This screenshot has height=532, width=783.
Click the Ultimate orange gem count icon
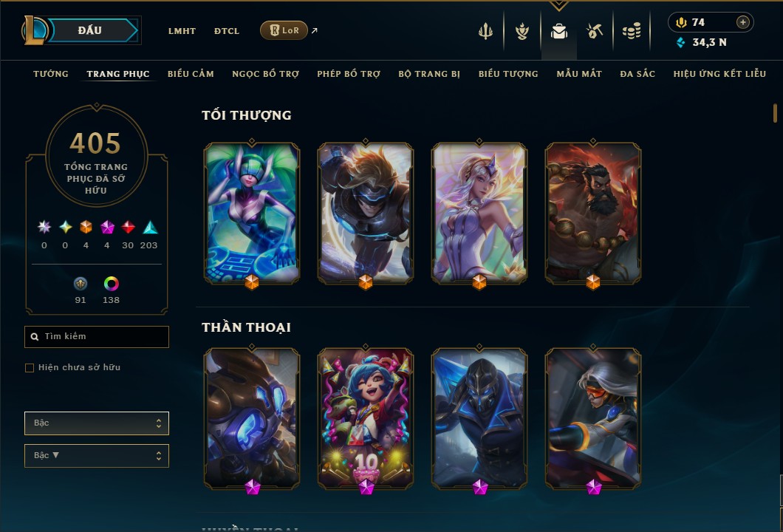86,228
